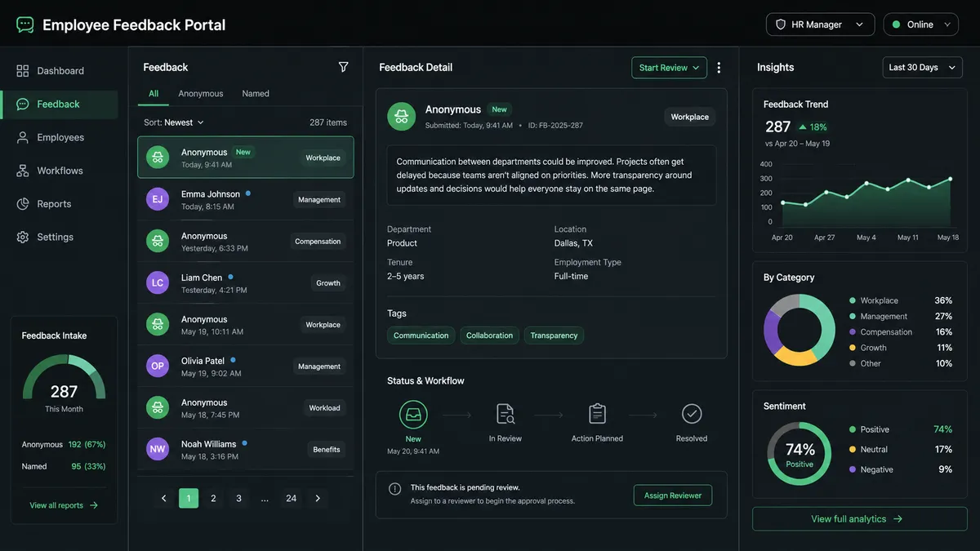The width and height of the screenshot is (980, 551).
Task: Open Employees person icon in sidebar
Action: point(23,137)
